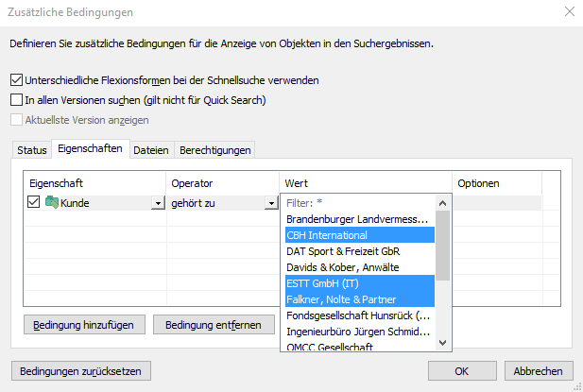The image size is (583, 392).
Task: Click the green Kunde folder icon
Action: coord(51,203)
